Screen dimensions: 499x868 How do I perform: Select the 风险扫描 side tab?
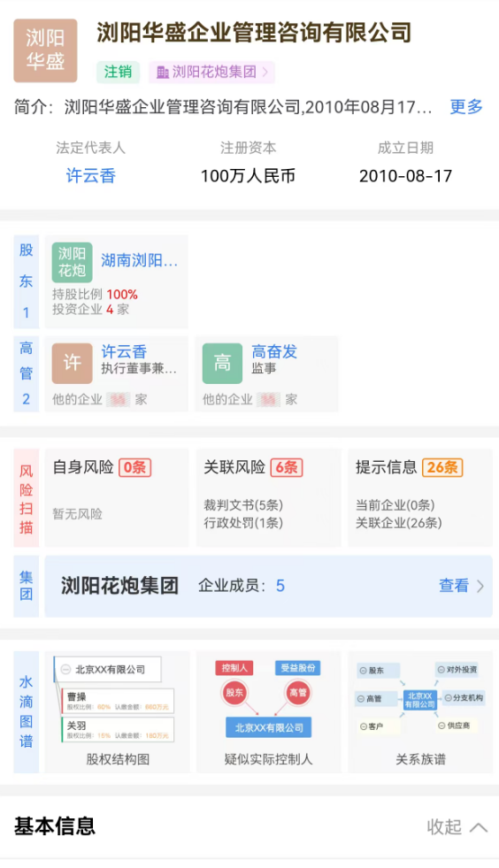pos(26,498)
